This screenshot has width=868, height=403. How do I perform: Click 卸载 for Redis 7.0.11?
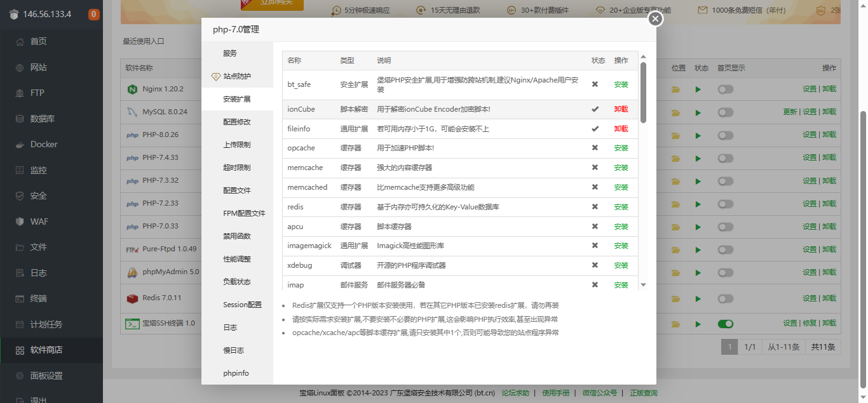[829, 298]
